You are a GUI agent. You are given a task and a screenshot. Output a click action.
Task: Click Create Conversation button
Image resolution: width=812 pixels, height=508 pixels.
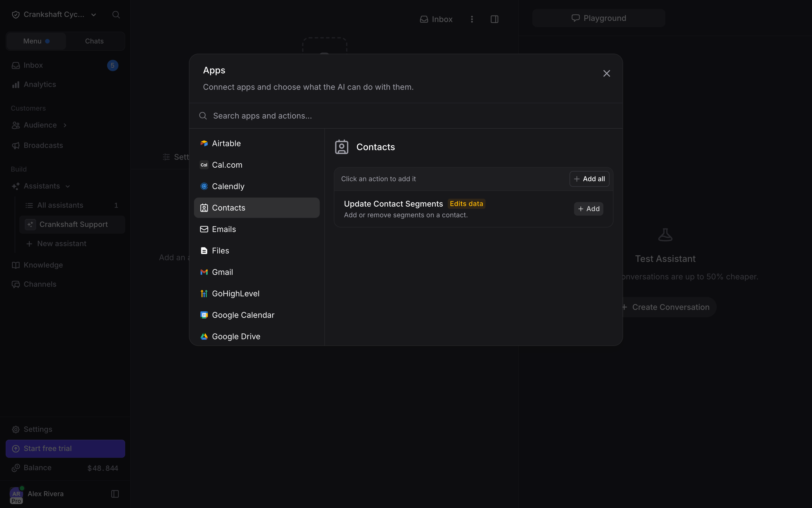666,307
